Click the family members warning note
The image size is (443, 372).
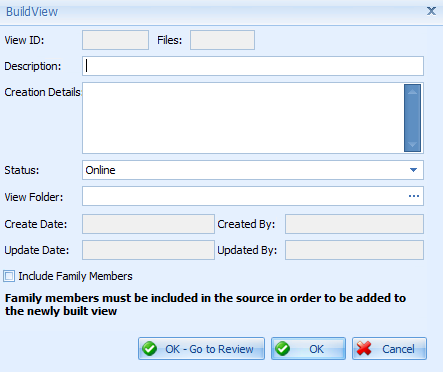pyautogui.click(x=205, y=304)
